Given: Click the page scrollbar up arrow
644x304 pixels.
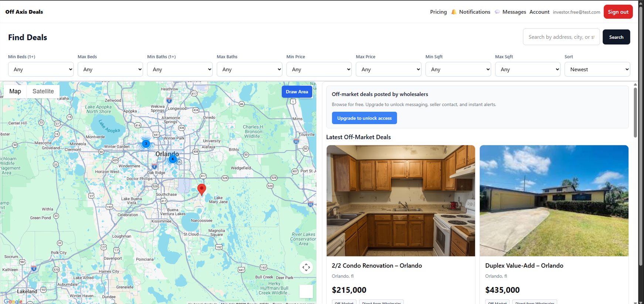Looking at the screenshot, I should [641, 3].
